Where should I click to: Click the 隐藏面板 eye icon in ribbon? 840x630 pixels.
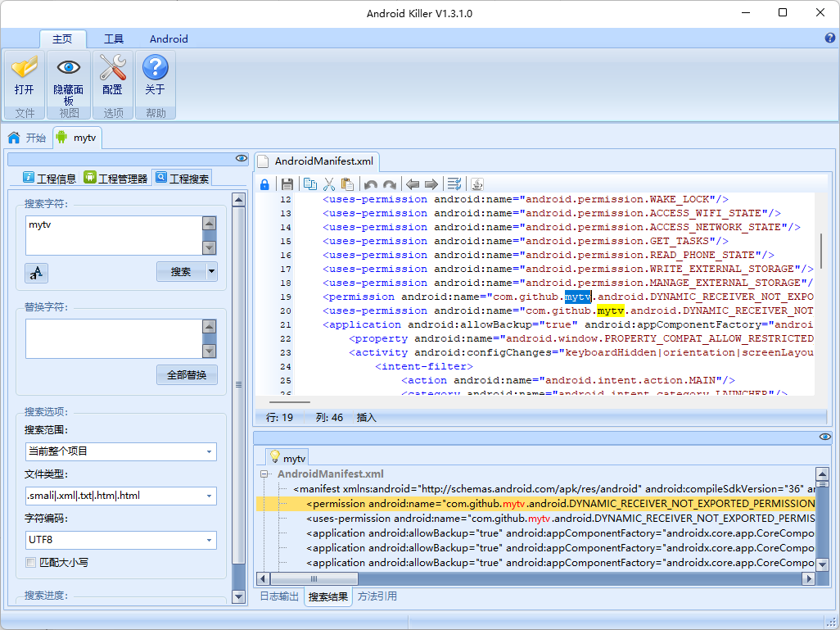[x=69, y=67]
